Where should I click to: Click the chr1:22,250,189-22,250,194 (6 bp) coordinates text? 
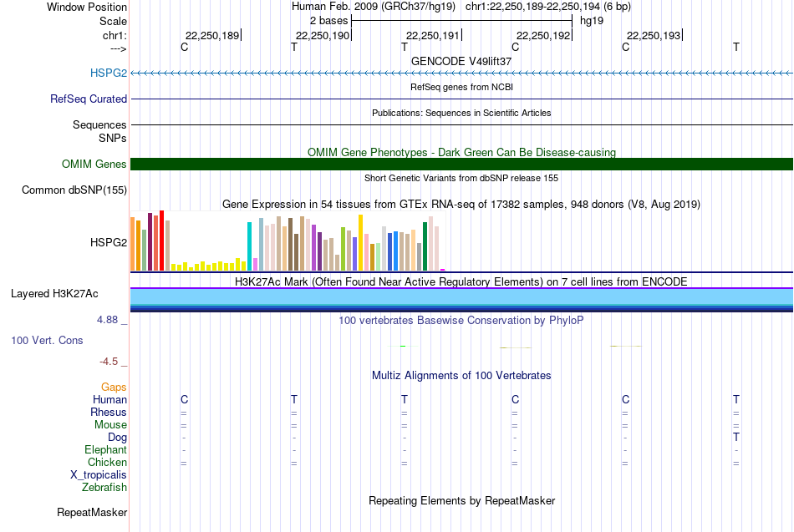click(548, 7)
